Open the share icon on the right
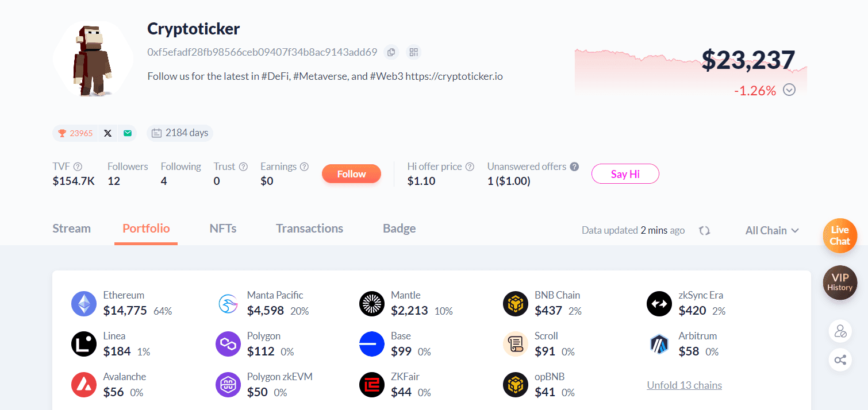 tap(840, 360)
